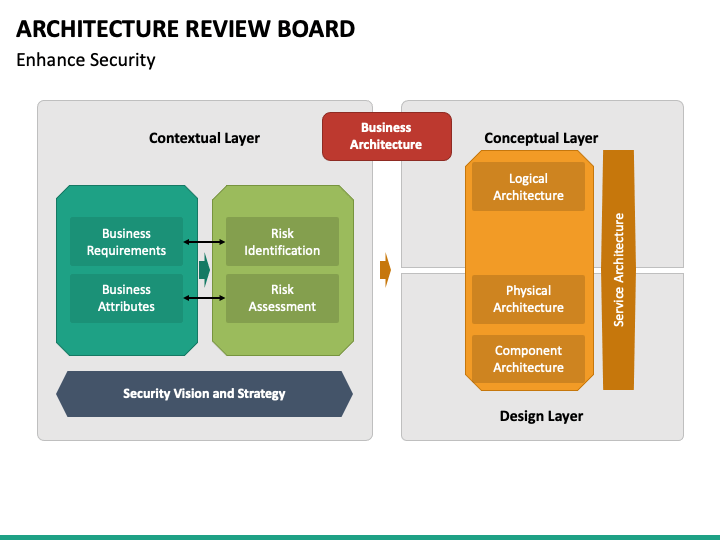Select the Business Attributes box
The width and height of the screenshot is (720, 540).
point(126,298)
